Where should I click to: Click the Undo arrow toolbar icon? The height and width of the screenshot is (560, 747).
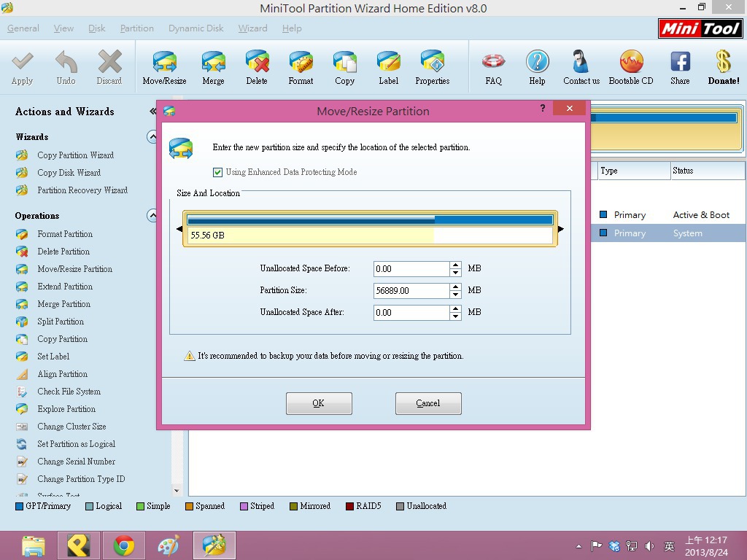tap(66, 62)
